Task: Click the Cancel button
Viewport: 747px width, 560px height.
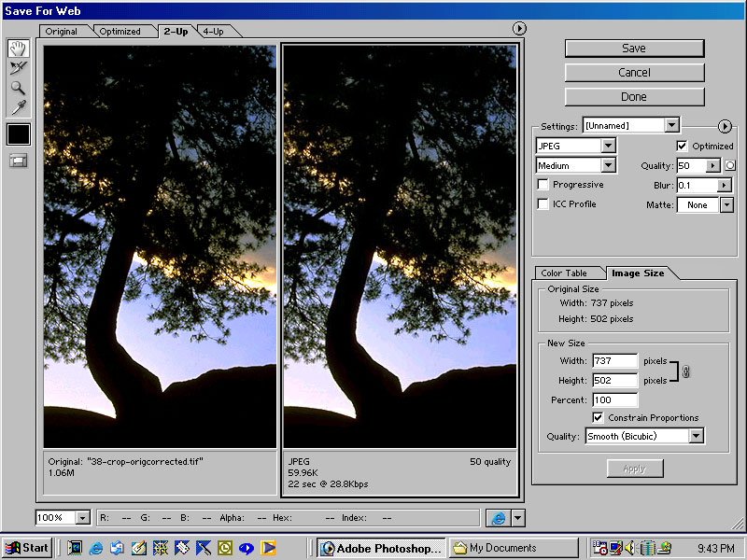Action: [634, 73]
